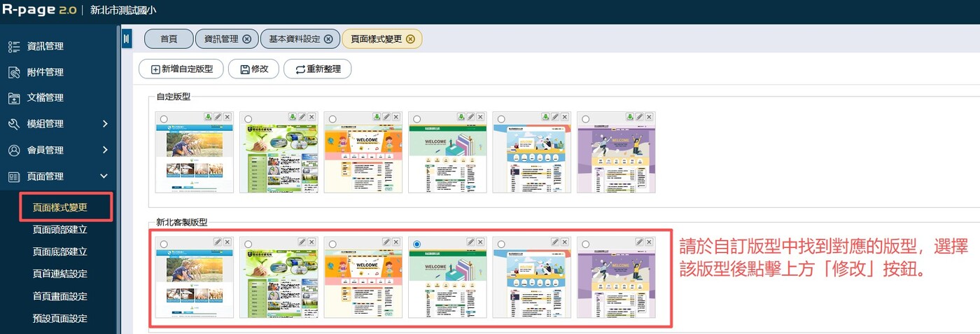
Task: Click the orange kids WELCOME thumbnail in 新北客製版型
Action: [363, 282]
